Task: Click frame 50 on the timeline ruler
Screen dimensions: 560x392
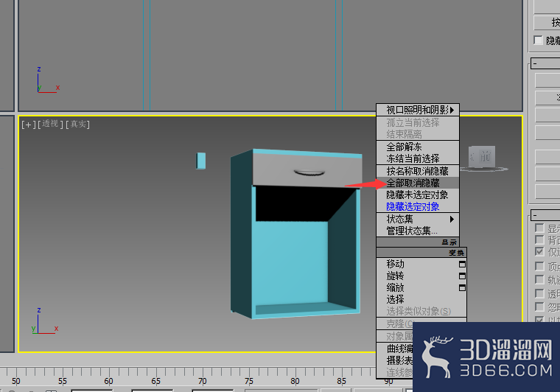Action: point(15,381)
